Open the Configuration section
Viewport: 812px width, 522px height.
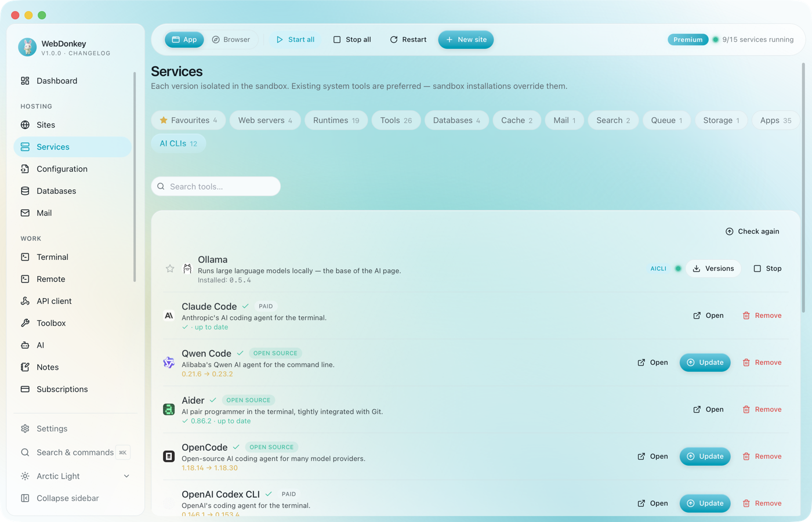tap(72, 169)
